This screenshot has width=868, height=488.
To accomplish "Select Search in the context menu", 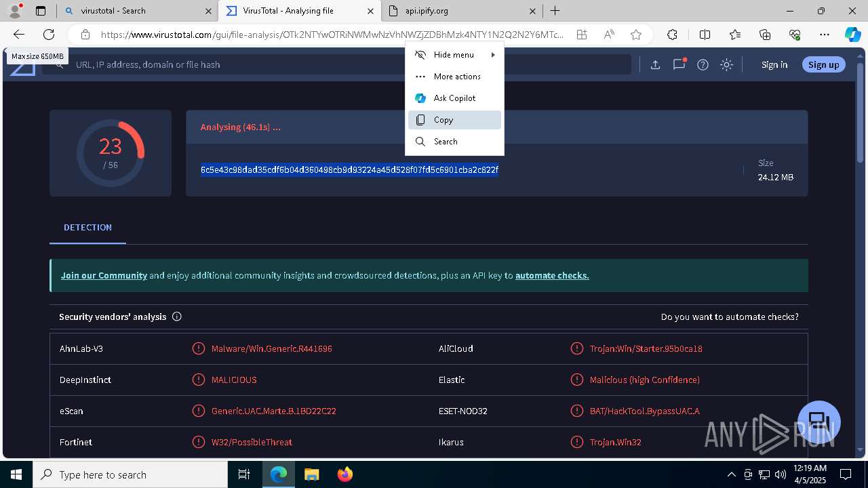I will pyautogui.click(x=454, y=142).
